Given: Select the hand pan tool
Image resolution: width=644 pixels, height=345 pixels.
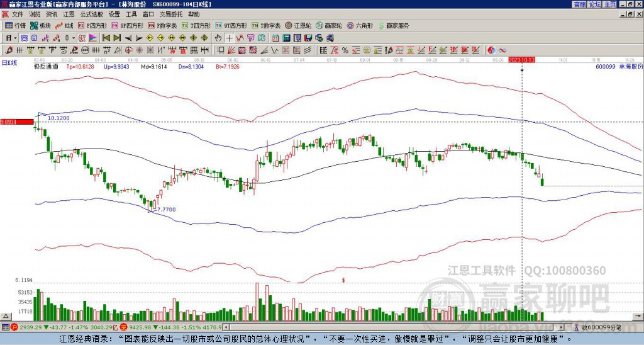Looking at the screenshot, I should click(x=218, y=38).
